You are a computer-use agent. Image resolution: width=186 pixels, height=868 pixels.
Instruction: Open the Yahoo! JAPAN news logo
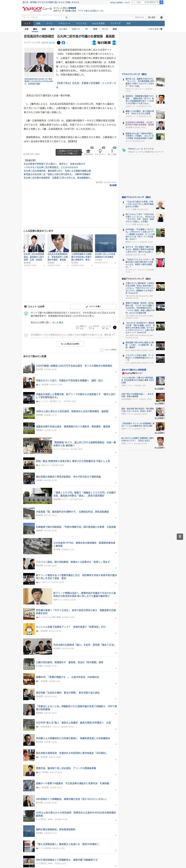(37, 9)
